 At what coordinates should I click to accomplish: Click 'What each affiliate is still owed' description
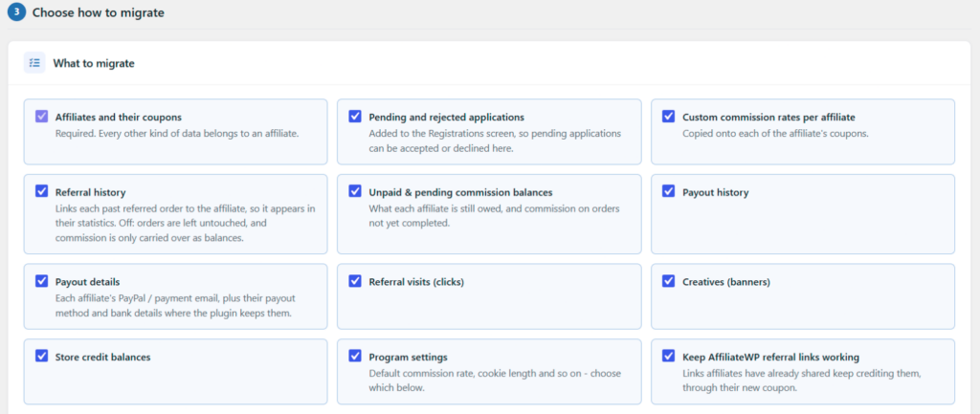pos(495,216)
